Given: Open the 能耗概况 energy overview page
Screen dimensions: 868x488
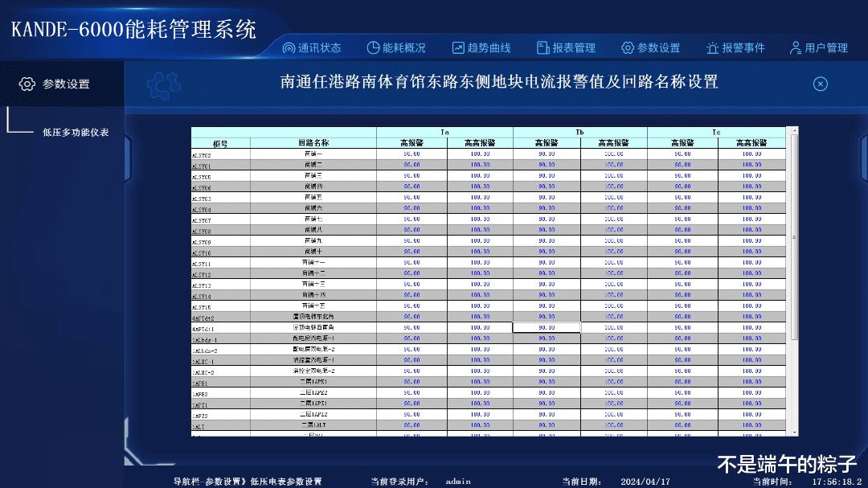Looking at the screenshot, I should pyautogui.click(x=396, y=48).
